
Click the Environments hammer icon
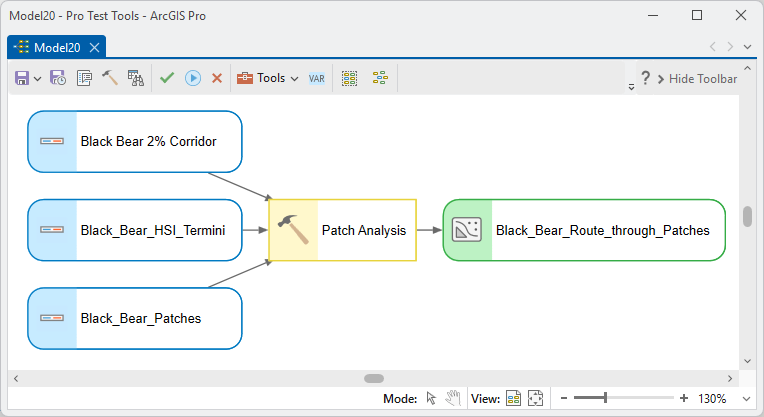tap(110, 78)
